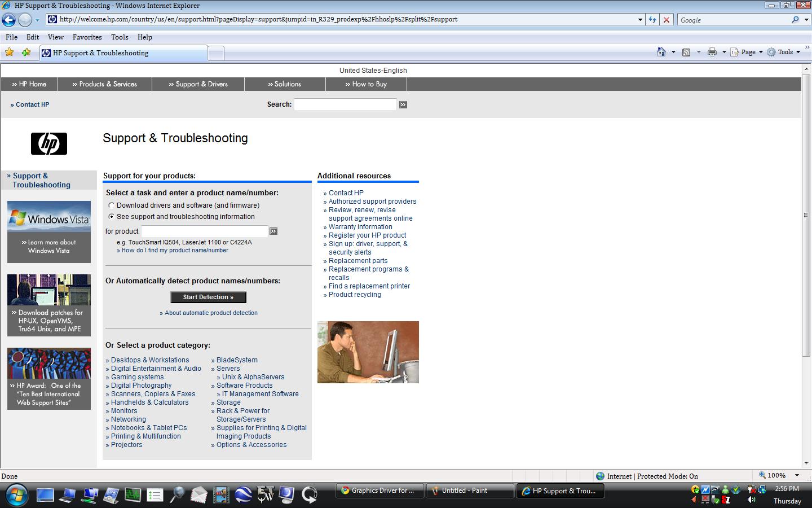Expand the address bar history dropdown
The image size is (812, 508).
(x=640, y=20)
